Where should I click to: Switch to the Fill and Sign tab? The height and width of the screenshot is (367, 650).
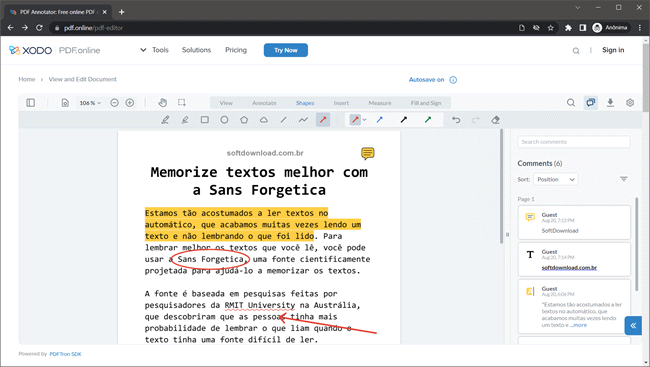pos(426,103)
